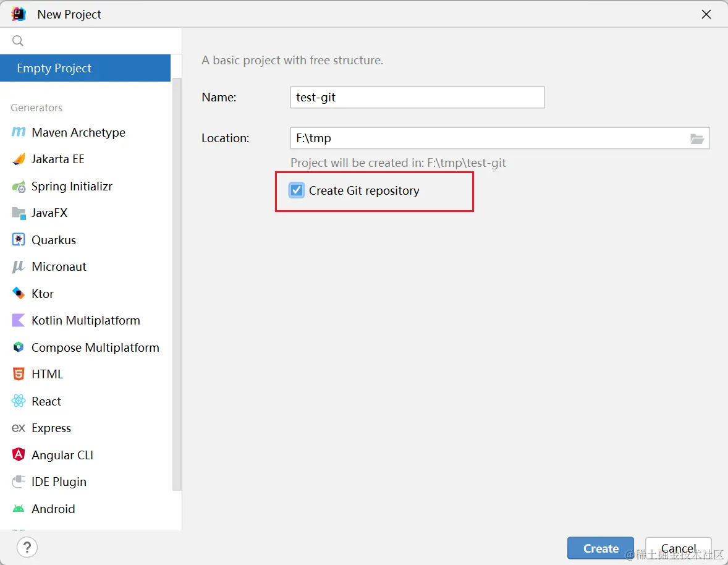The width and height of the screenshot is (728, 565).
Task: Click the Name: label
Action: click(219, 98)
